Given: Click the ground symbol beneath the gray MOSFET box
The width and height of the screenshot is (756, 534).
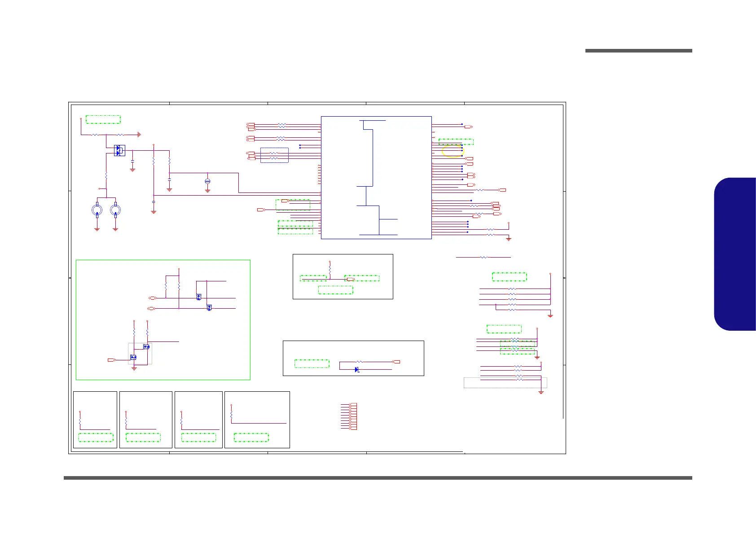Looking at the screenshot, I should click(134, 368).
